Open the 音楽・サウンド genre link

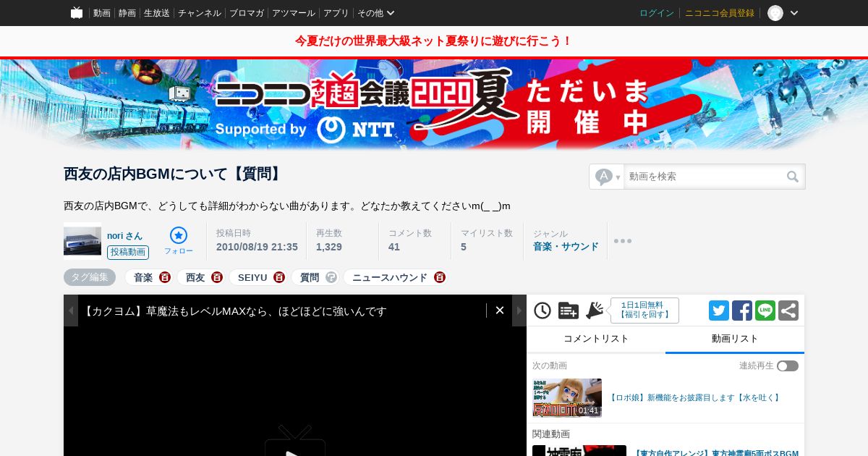coord(566,247)
